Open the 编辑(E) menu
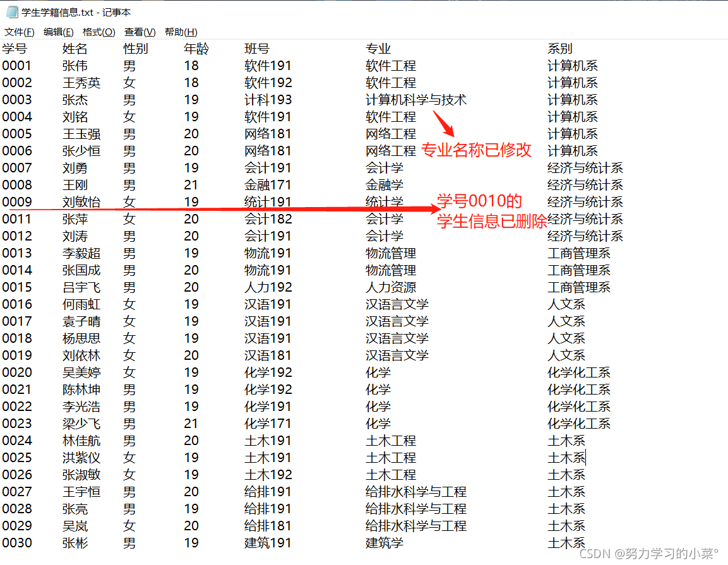Image resolution: width=728 pixels, height=565 pixels. (x=59, y=32)
